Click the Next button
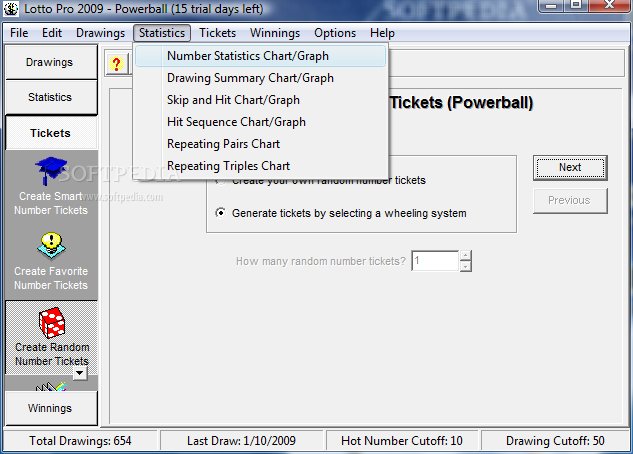The image size is (633, 454). (x=570, y=167)
